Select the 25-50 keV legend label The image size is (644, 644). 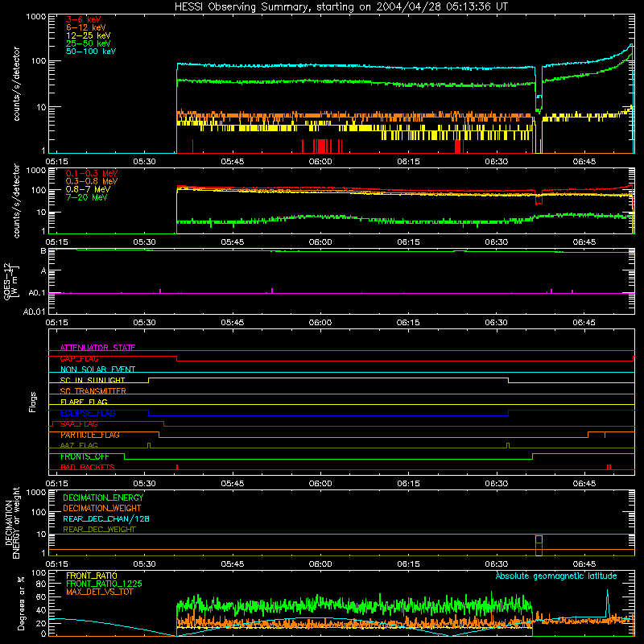tap(89, 43)
